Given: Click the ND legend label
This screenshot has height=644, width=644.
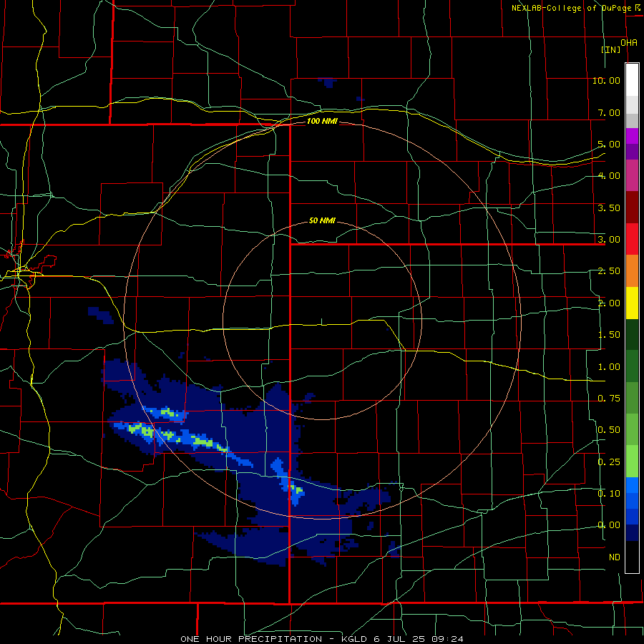Looking at the screenshot, I should [615, 557].
